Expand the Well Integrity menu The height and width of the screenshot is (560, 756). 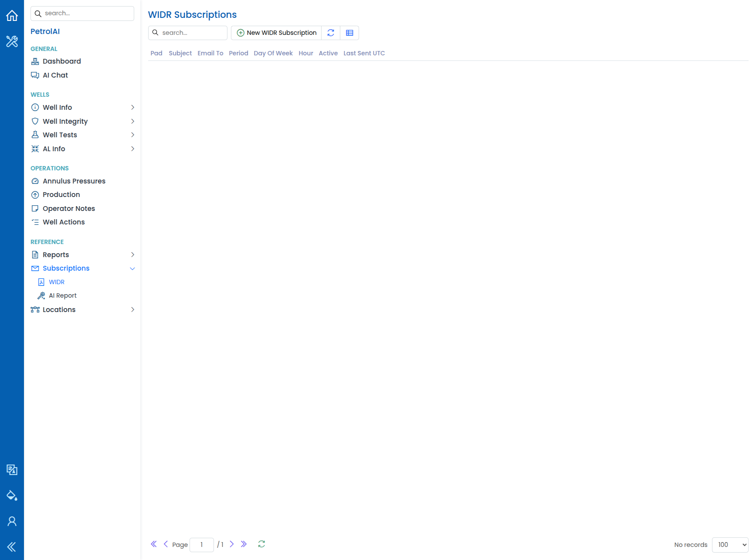[x=83, y=122]
